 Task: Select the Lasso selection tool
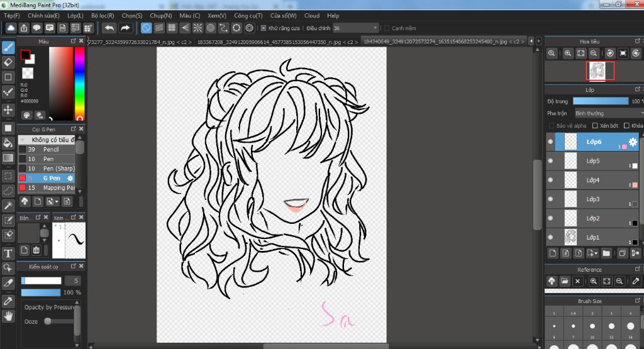[x=8, y=191]
